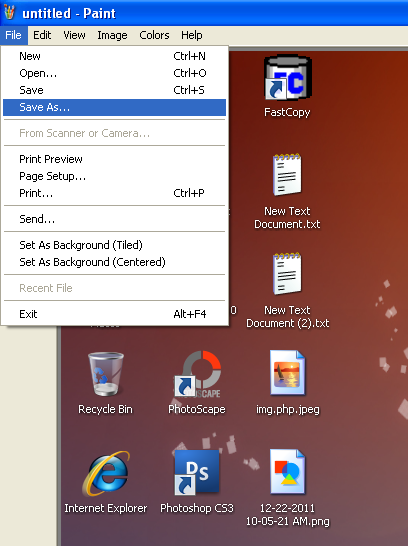Click the New Text Document (2).txt label
Screen dimensions: 408x546
(288, 317)
